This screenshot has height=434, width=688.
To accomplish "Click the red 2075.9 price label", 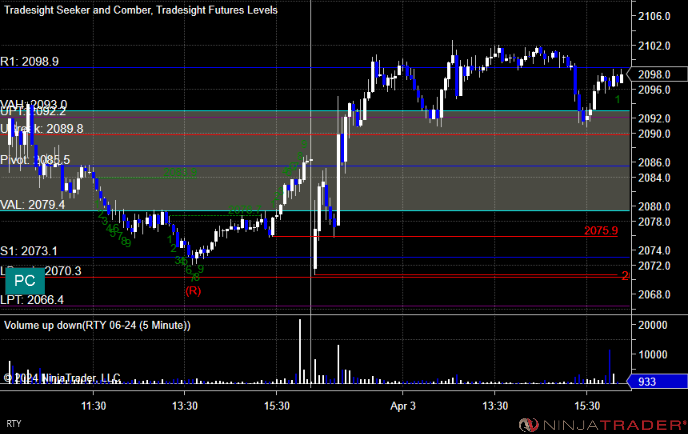I will click(601, 230).
